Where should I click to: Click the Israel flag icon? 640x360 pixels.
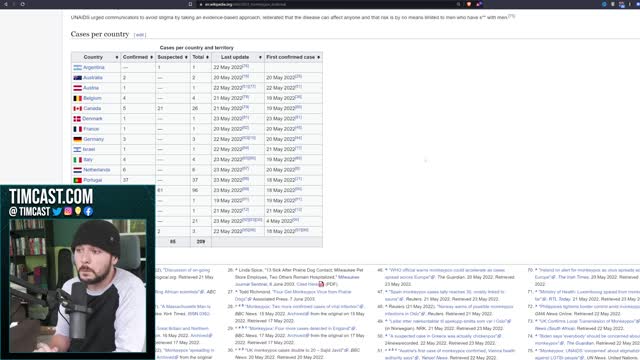point(77,149)
